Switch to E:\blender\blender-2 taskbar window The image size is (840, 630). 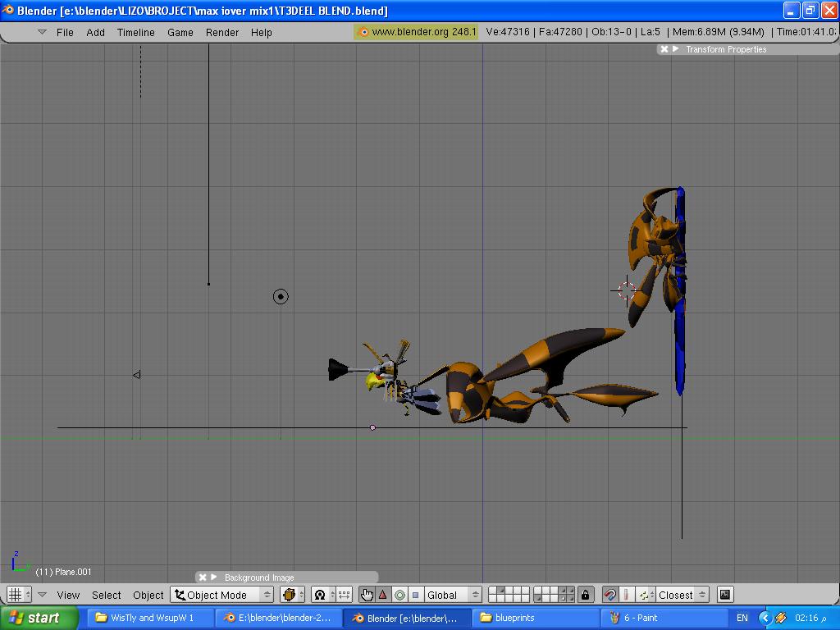[x=279, y=618]
